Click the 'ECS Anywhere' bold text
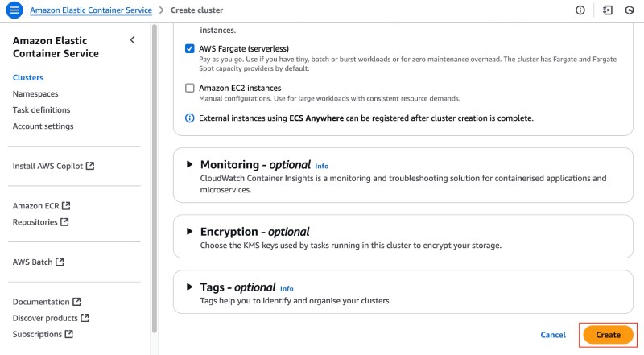Viewport: 644px width, 355px height. (316, 118)
